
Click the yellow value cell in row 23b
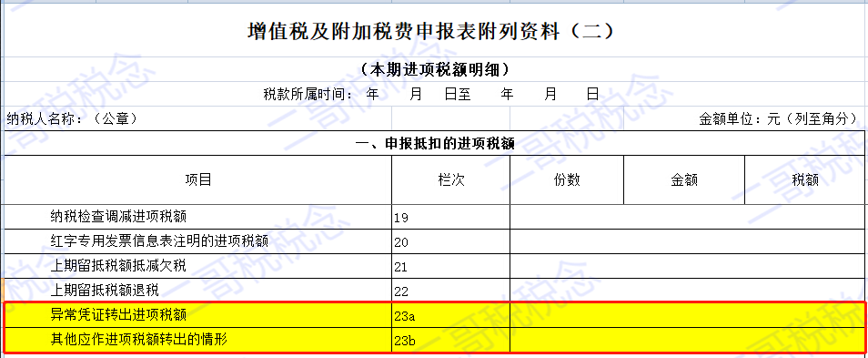coord(688,339)
